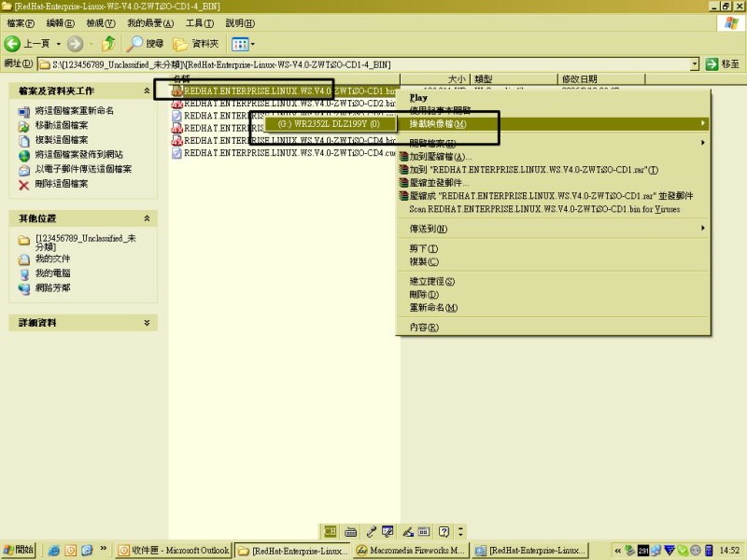Expand 掛載映像檔(M) submenu arrow
This screenshot has height=560, width=747.
[x=703, y=123]
